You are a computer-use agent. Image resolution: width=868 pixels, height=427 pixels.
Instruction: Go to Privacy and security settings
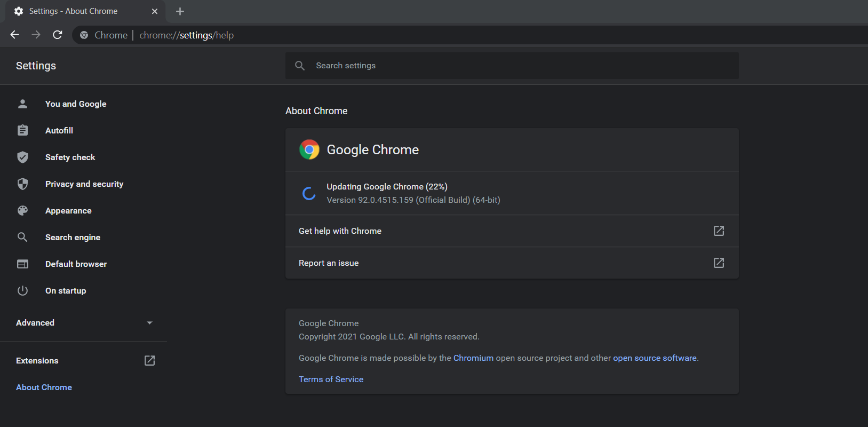pyautogui.click(x=84, y=184)
